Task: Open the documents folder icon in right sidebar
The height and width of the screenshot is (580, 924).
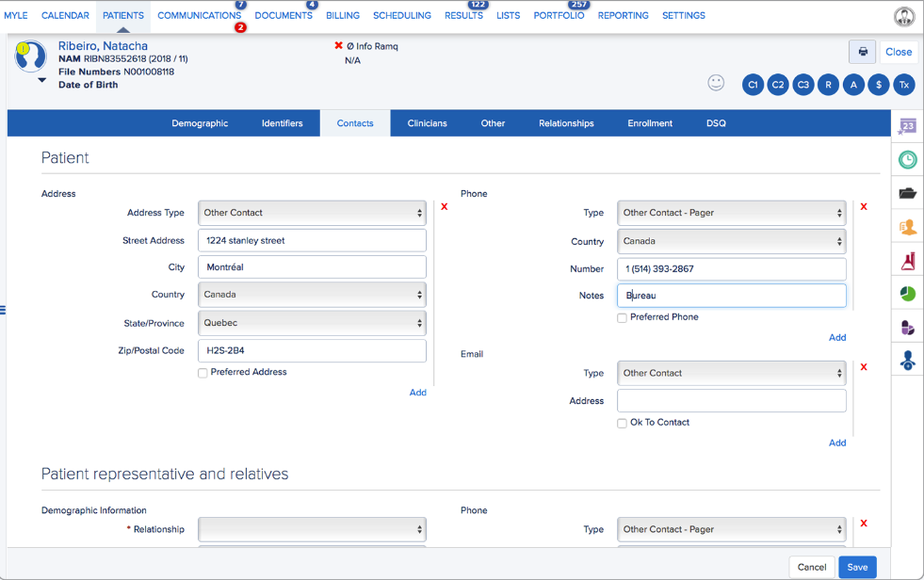Action: tap(906, 192)
